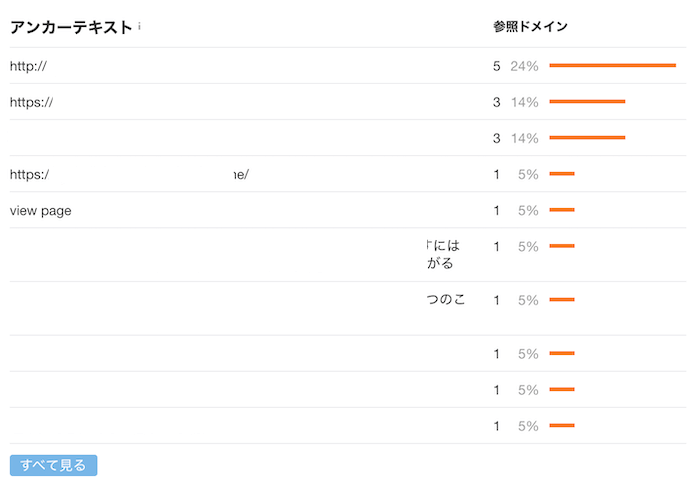Click the 5% bar in view page row
The image size is (700, 482).
coord(562,210)
